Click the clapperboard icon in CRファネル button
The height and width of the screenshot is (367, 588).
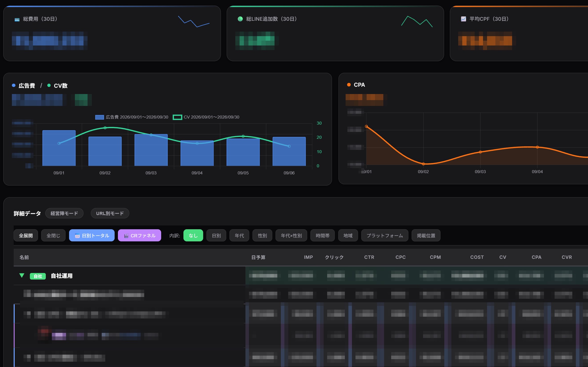coord(126,236)
